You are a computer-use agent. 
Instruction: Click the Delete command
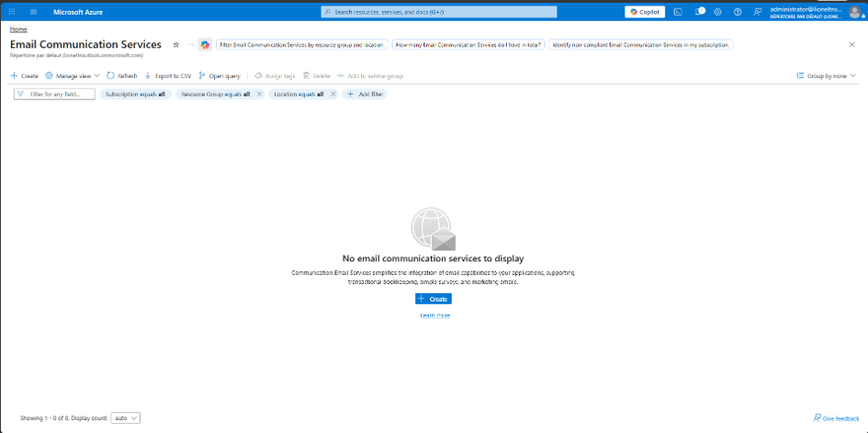[x=317, y=76]
